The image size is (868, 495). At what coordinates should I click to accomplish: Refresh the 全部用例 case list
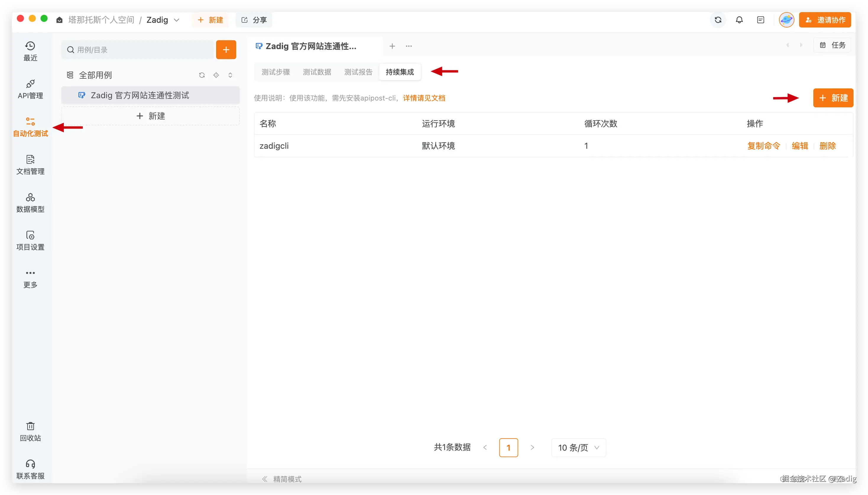pyautogui.click(x=202, y=75)
